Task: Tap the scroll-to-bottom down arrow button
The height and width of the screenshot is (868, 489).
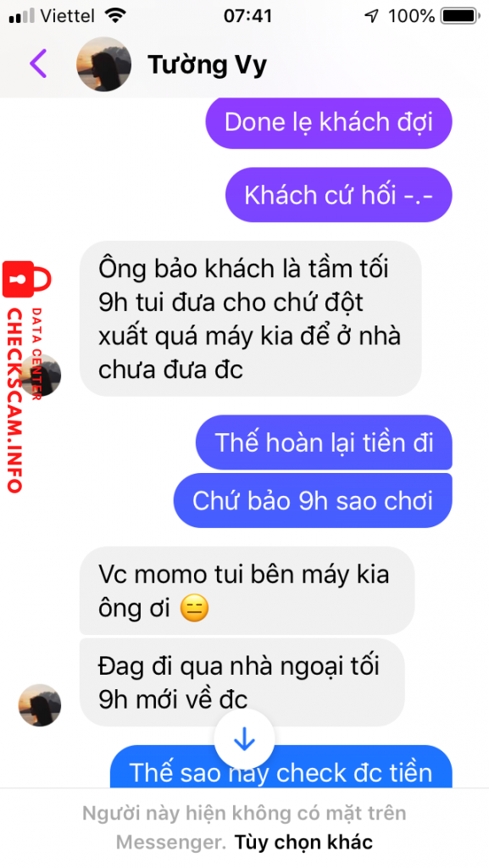Action: click(x=244, y=739)
